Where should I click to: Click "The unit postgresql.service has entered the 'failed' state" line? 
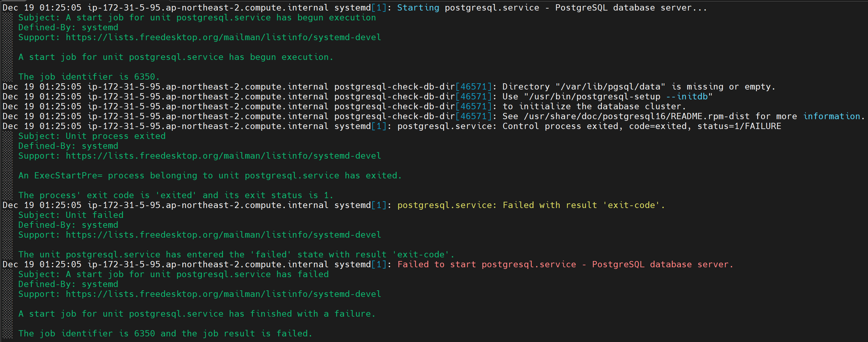point(236,254)
